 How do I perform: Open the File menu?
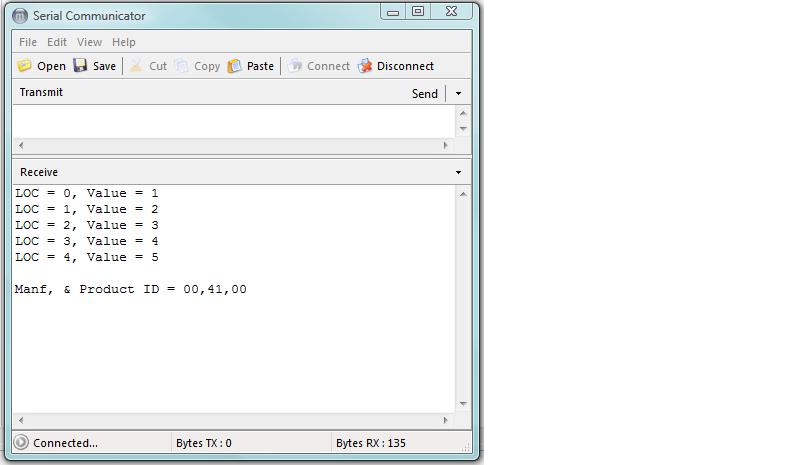click(28, 42)
